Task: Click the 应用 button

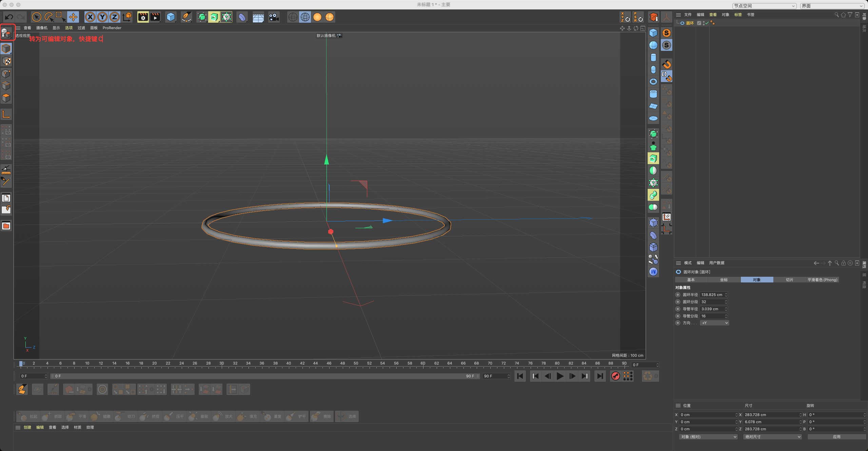Action: point(836,437)
